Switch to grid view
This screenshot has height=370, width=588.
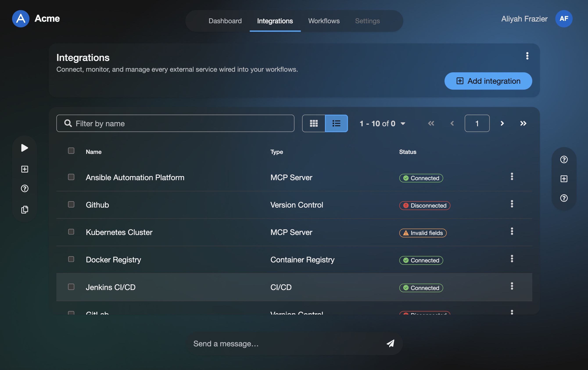pos(314,123)
